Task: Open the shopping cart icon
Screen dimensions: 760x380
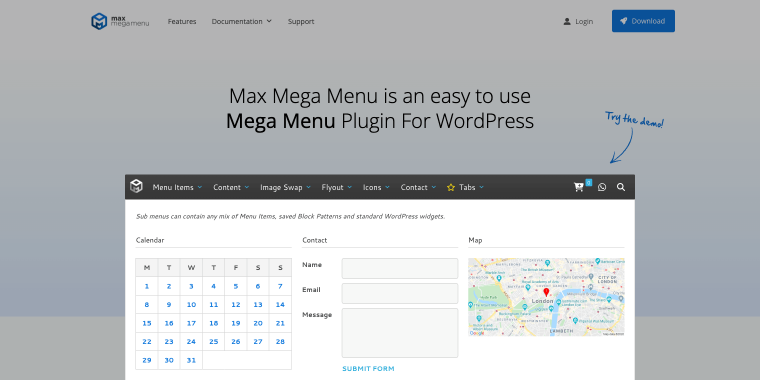Action: tap(579, 187)
